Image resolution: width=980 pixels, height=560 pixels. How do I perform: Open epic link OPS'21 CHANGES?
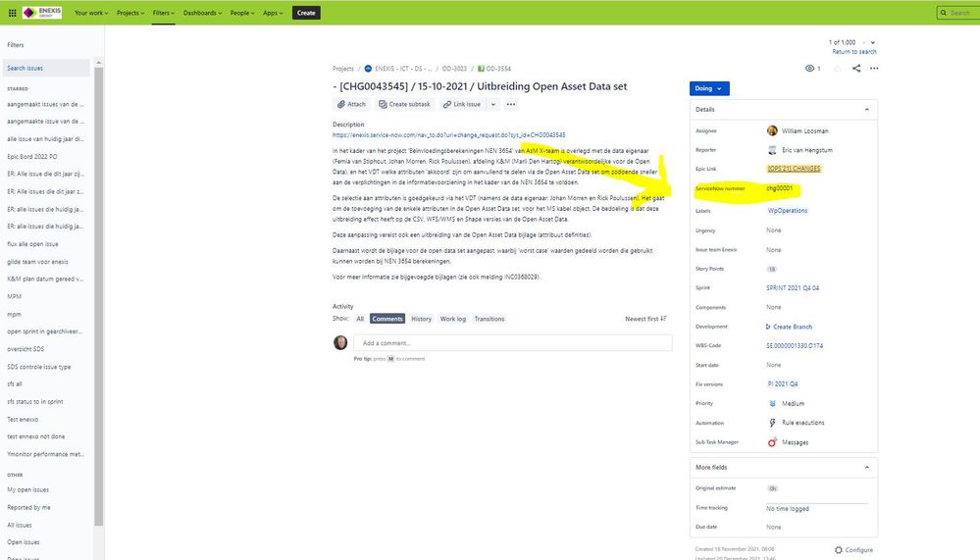pos(794,169)
